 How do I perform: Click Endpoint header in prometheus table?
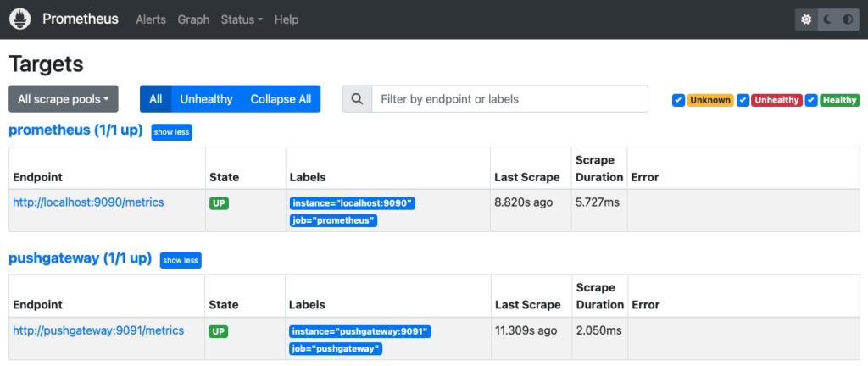(x=37, y=177)
